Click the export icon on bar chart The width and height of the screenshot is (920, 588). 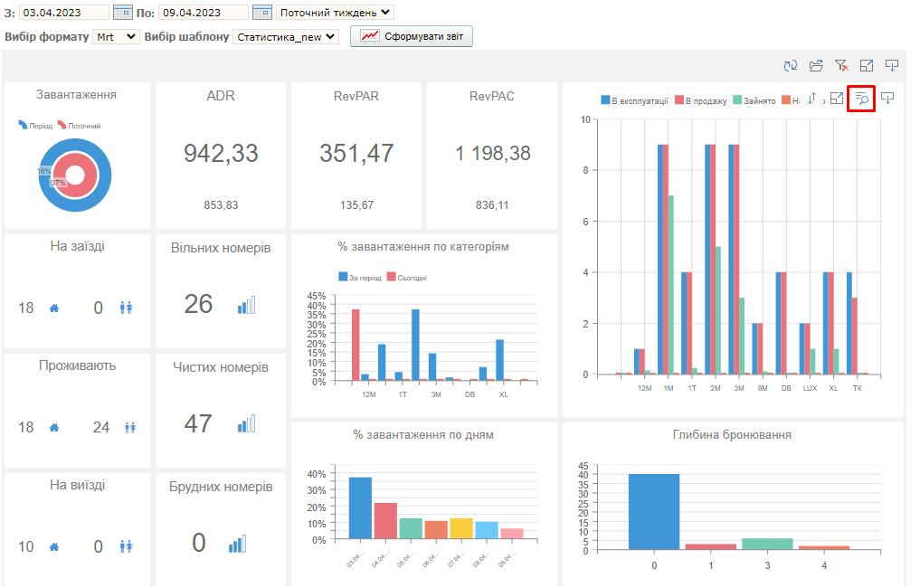(887, 99)
